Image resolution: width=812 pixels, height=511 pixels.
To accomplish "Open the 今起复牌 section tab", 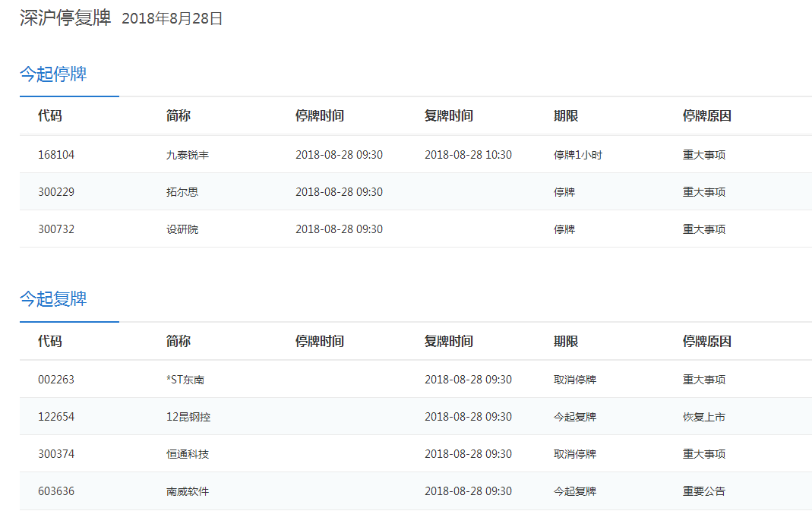I will pyautogui.click(x=53, y=299).
